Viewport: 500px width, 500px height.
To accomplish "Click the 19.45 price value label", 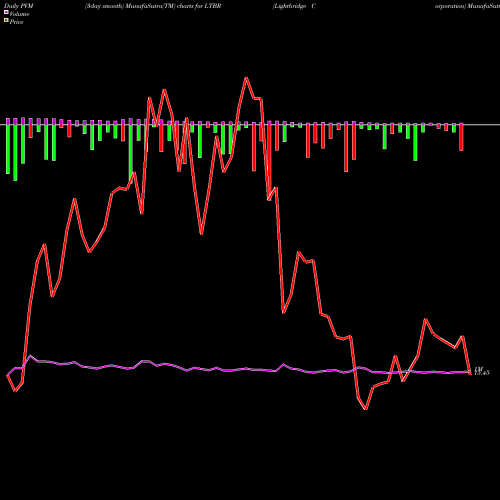I will [482, 373].
